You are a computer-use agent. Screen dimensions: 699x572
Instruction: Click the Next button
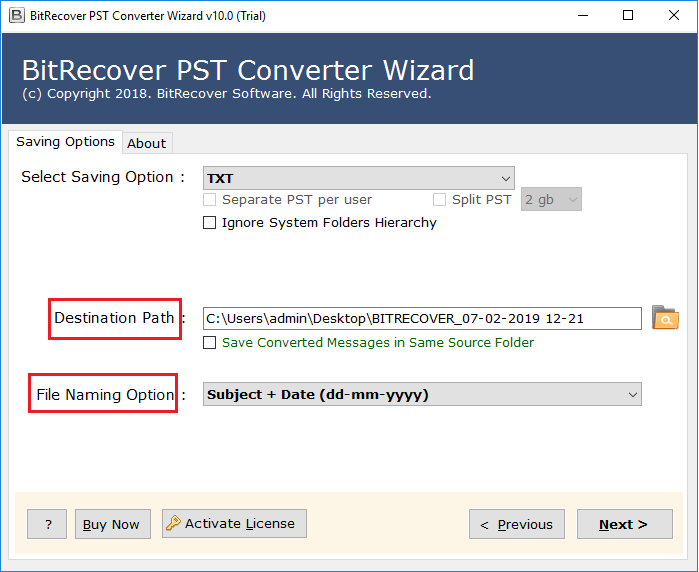click(x=625, y=524)
